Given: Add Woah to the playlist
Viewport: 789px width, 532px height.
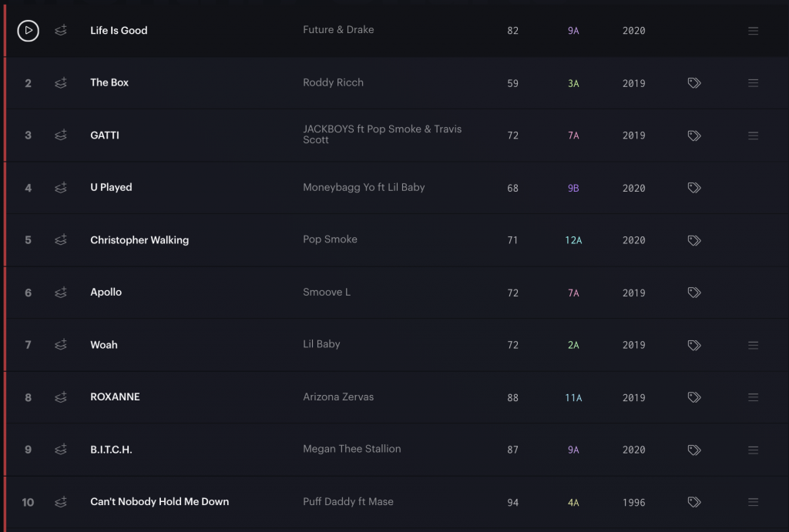Looking at the screenshot, I should [61, 344].
